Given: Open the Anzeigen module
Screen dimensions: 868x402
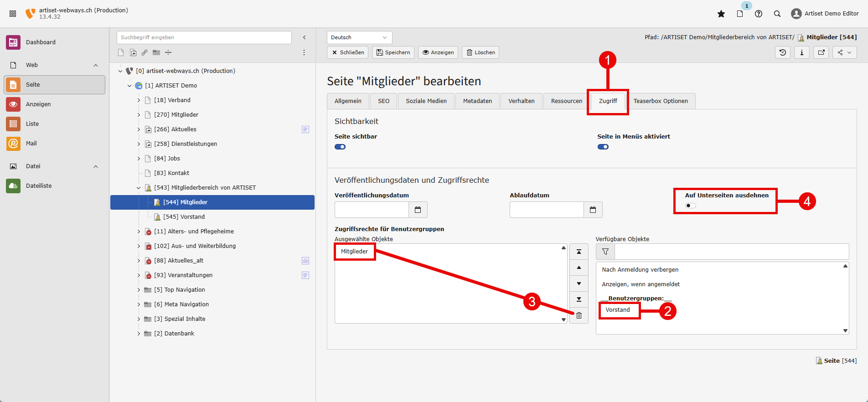Looking at the screenshot, I should [x=55, y=104].
